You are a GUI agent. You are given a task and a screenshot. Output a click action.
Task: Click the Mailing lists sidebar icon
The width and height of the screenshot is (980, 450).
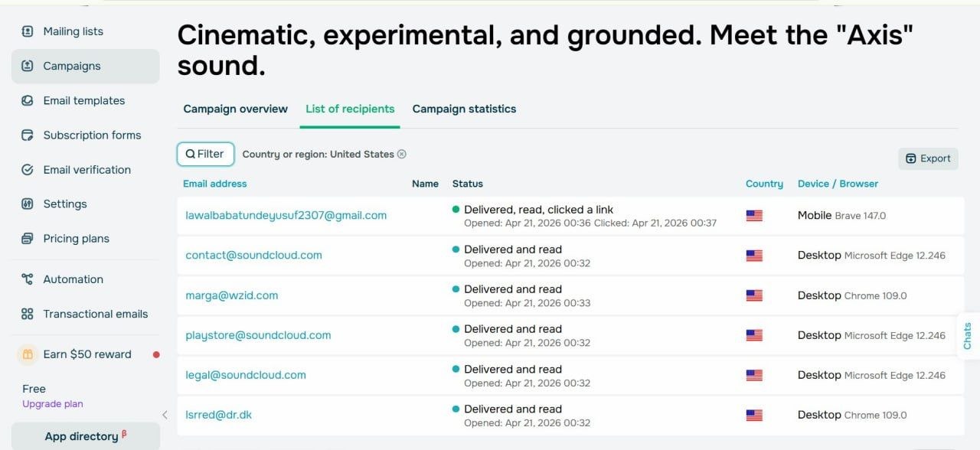(28, 31)
